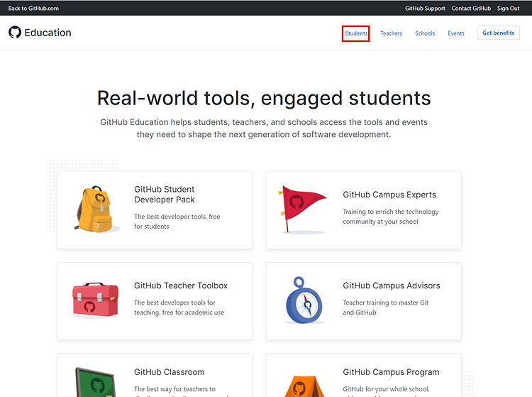Open GitHub Support link in top bar
The height and width of the screenshot is (397, 532).
coord(425,8)
